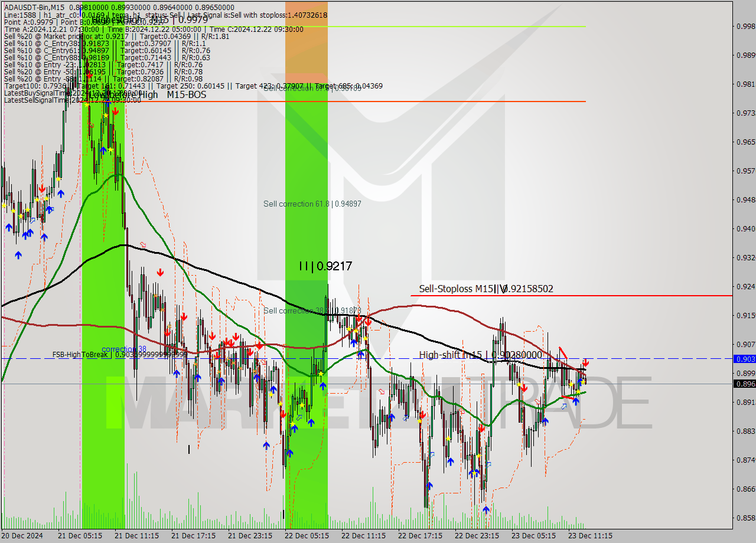Click the highlighted 0.903 price axis tag
Image resolution: width=756 pixels, height=543 pixels.
pos(744,359)
